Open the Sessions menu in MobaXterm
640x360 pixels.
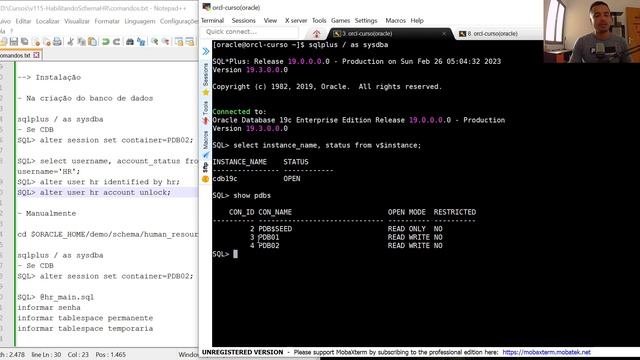click(244, 20)
